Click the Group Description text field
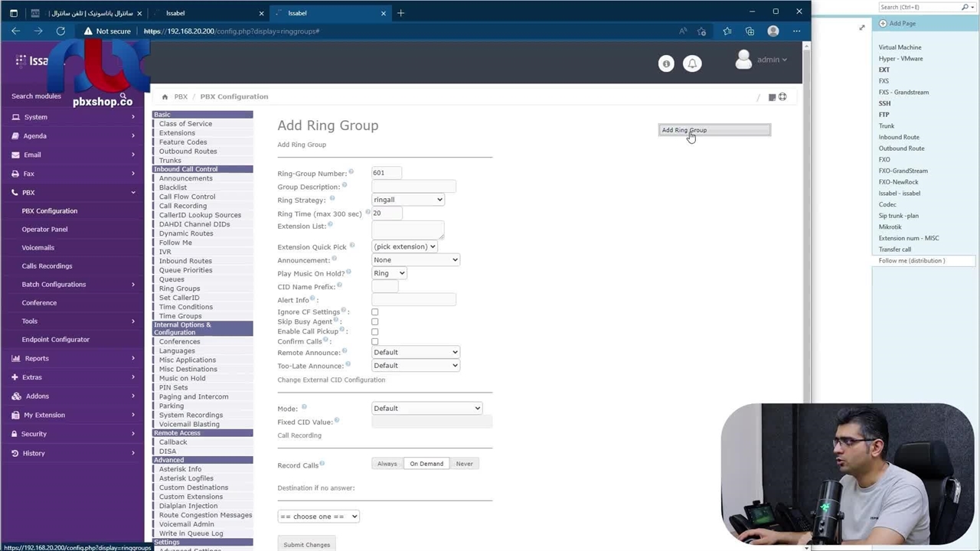The height and width of the screenshot is (551, 980). pos(413,187)
